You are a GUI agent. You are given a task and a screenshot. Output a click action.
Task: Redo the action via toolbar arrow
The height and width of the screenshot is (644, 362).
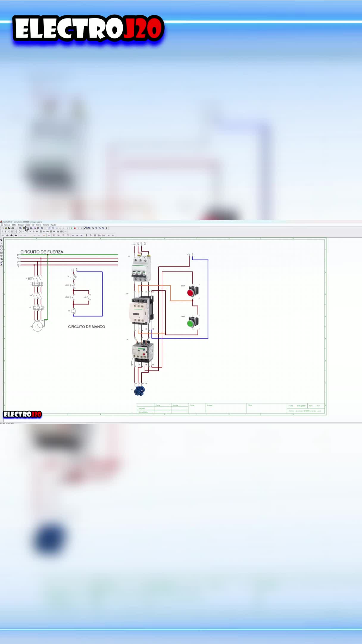(x=53, y=228)
